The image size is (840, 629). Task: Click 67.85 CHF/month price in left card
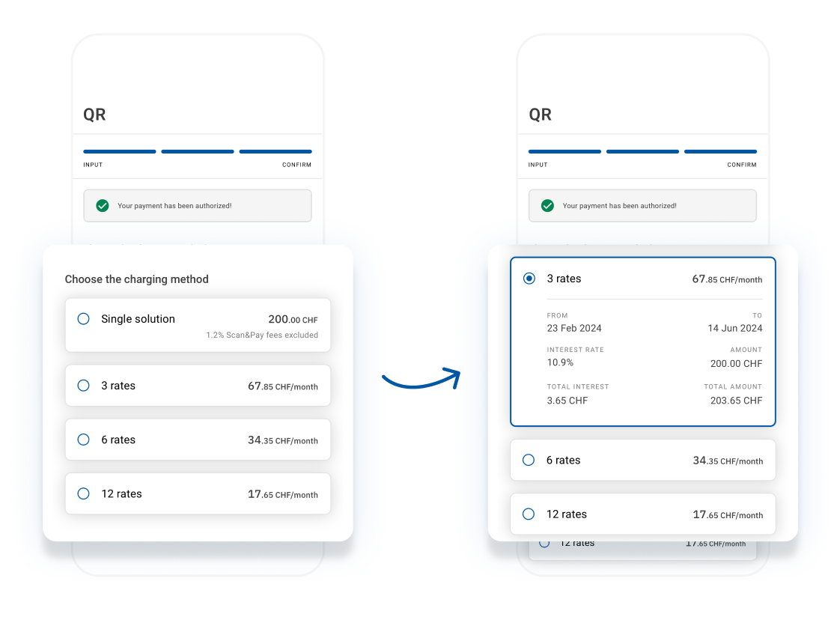click(x=283, y=386)
